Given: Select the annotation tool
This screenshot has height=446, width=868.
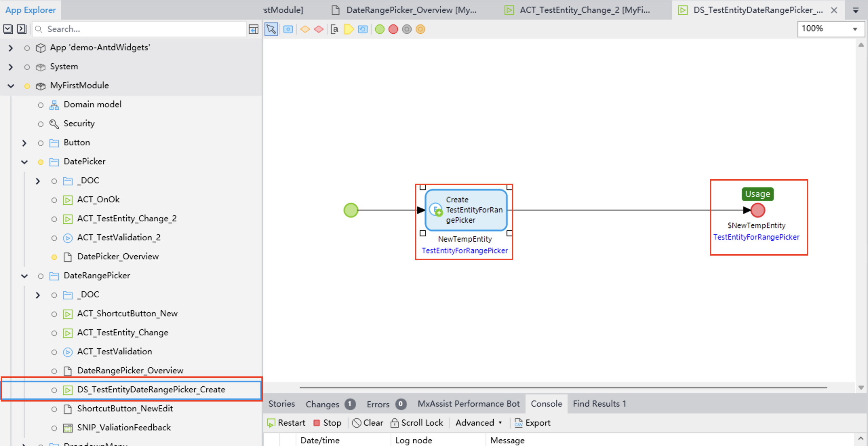Looking at the screenshot, I should click(334, 29).
